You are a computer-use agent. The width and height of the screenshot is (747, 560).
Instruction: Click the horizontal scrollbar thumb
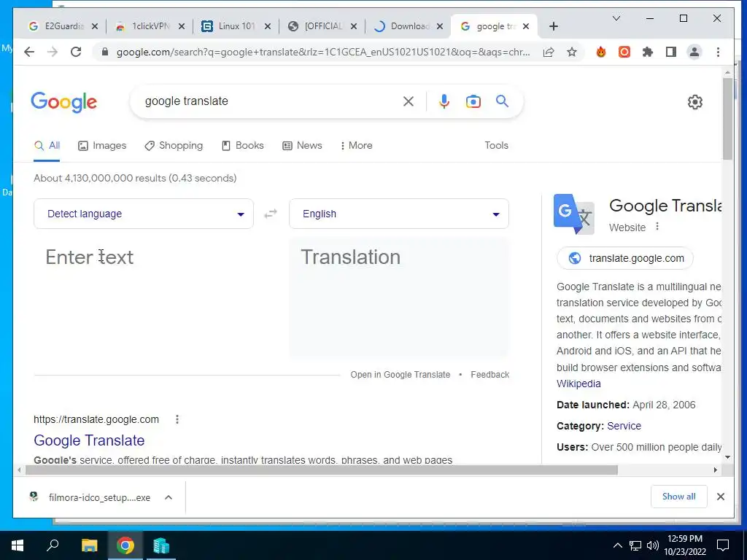(x=322, y=470)
